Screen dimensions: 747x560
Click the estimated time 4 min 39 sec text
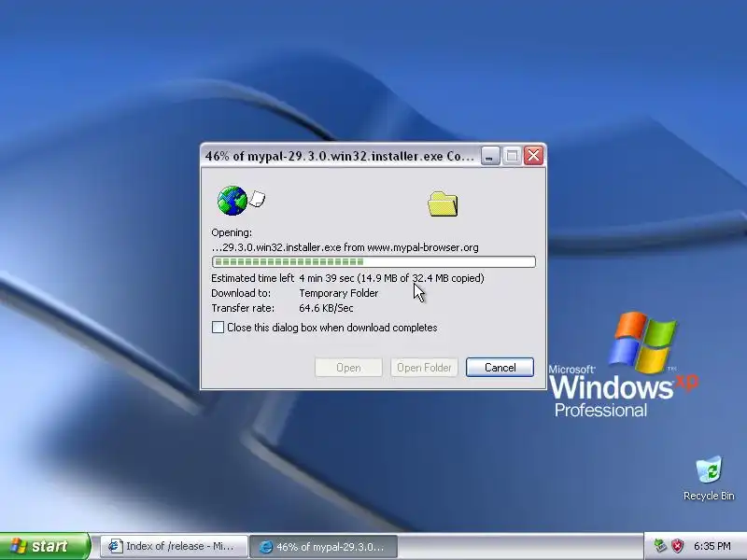pyautogui.click(x=326, y=278)
